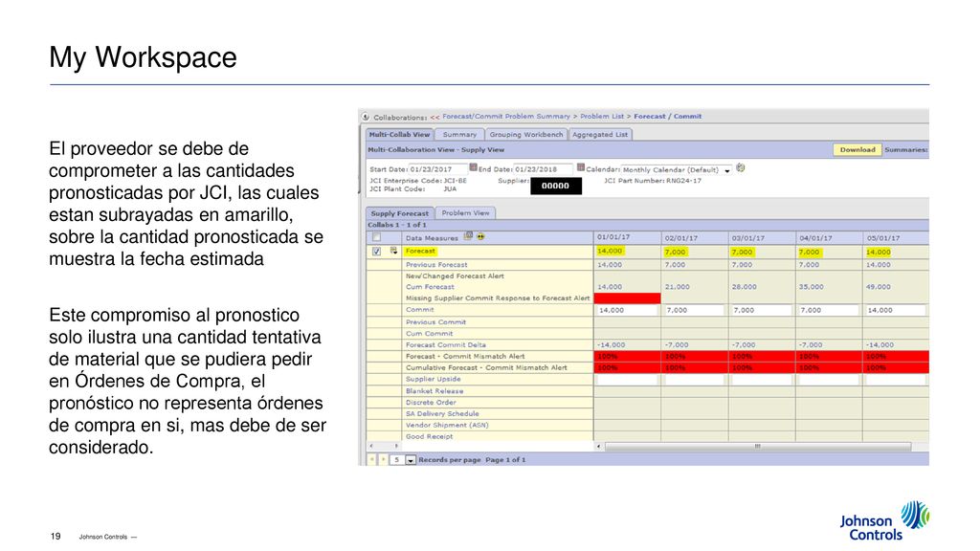
Task: Open the End Date calendar picker icon
Action: tap(581, 168)
